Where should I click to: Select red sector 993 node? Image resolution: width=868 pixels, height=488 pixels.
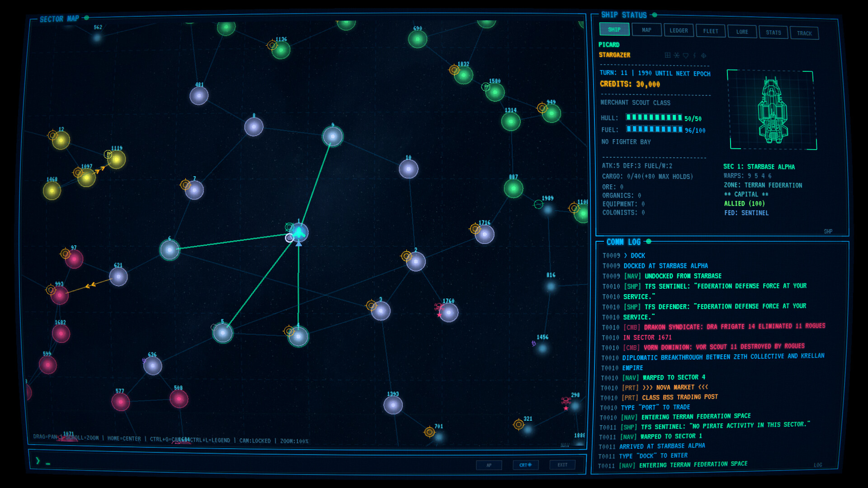60,296
